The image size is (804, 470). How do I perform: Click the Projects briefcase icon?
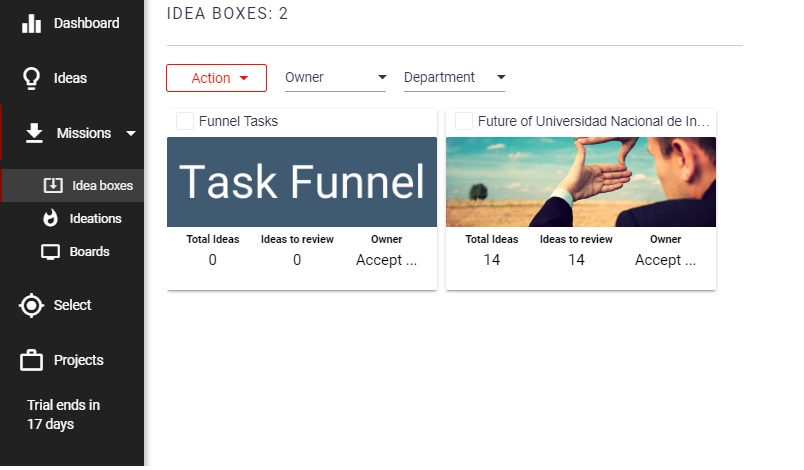32,360
